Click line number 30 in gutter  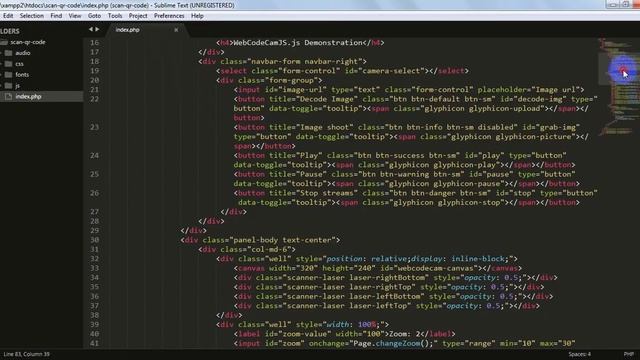coord(94,240)
